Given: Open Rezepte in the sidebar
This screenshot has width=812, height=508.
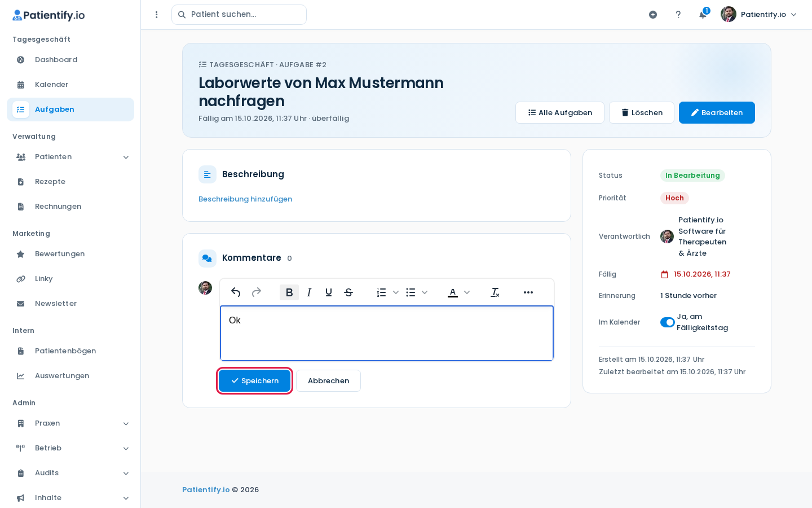Looking at the screenshot, I should coord(70,182).
